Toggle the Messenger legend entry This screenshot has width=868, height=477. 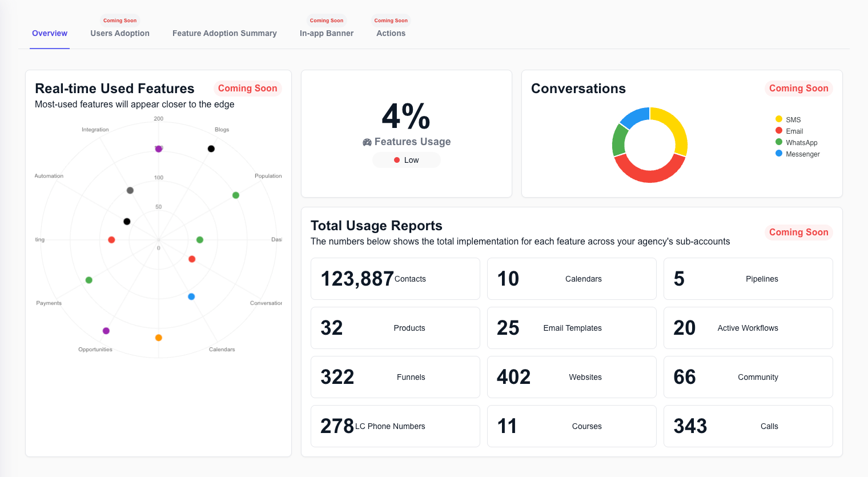[797, 154]
